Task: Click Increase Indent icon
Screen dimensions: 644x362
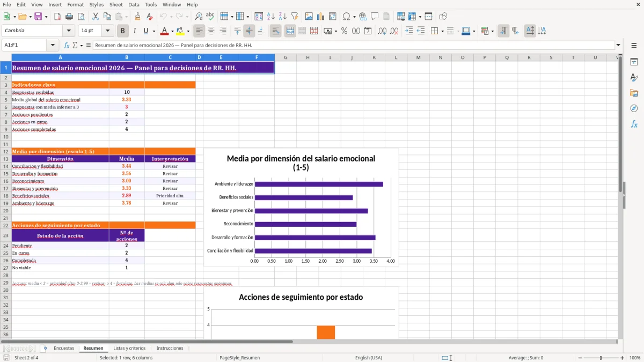Action: coord(409,31)
